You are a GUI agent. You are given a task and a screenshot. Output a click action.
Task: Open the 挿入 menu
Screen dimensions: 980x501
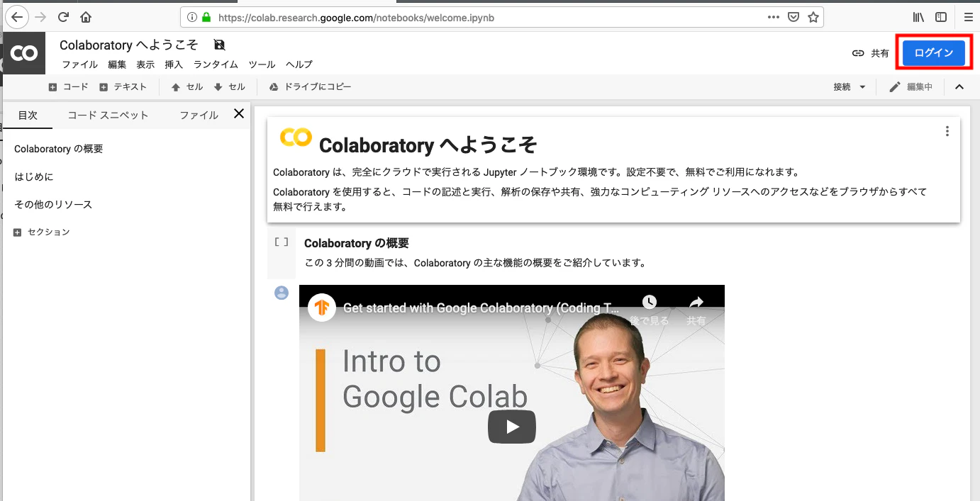point(174,64)
